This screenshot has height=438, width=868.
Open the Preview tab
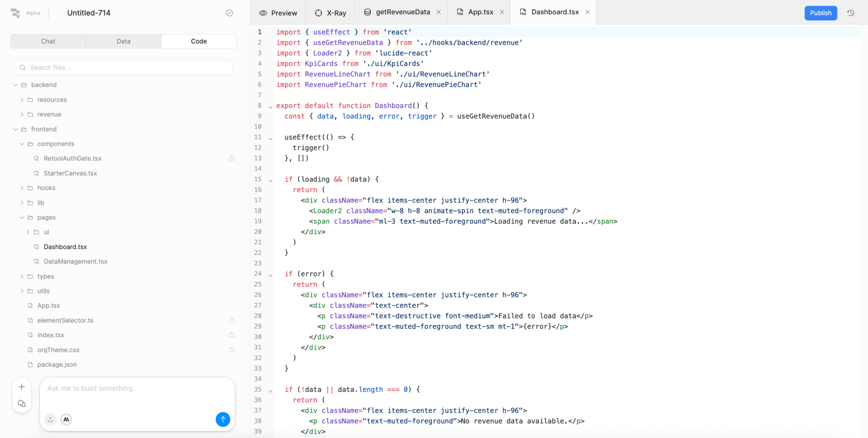tap(278, 13)
